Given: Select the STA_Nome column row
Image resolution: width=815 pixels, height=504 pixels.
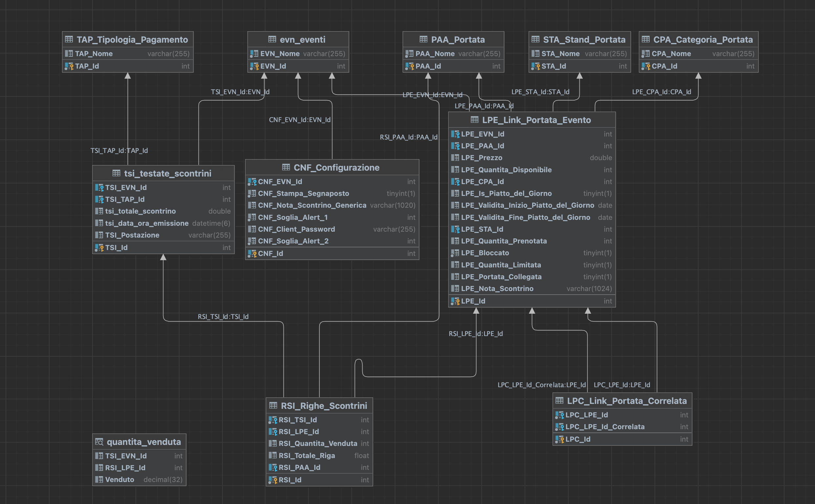Looking at the screenshot, I should coord(580,53).
